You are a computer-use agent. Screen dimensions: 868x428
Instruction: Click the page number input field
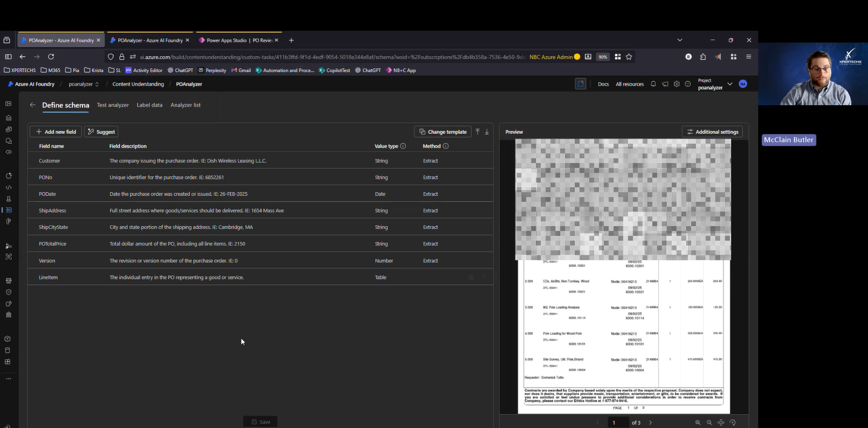pyautogui.click(x=618, y=423)
